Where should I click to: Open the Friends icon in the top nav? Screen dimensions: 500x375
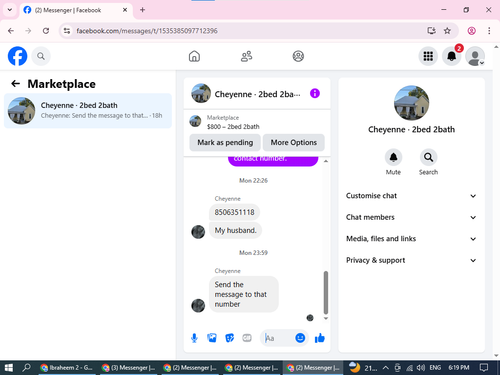(246, 56)
